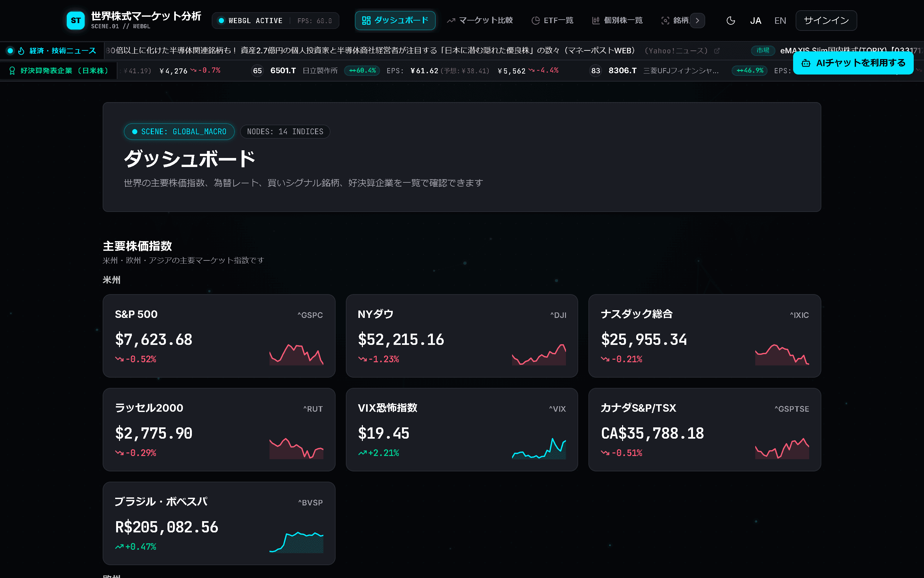Click the ラッセル2000 sparkline chart
The image size is (924, 578).
pos(296,448)
